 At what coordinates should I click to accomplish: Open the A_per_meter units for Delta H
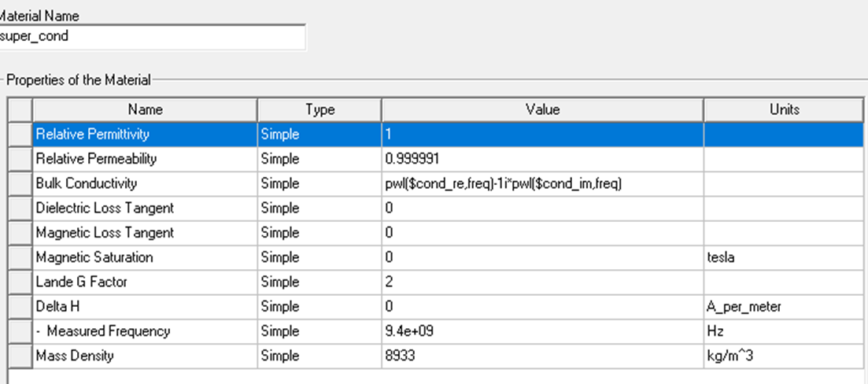784,307
